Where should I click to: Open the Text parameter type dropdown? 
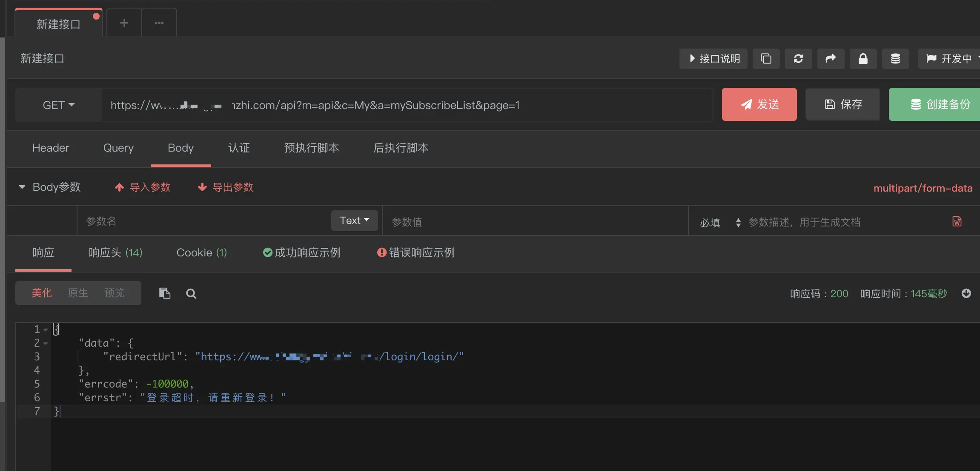click(354, 220)
